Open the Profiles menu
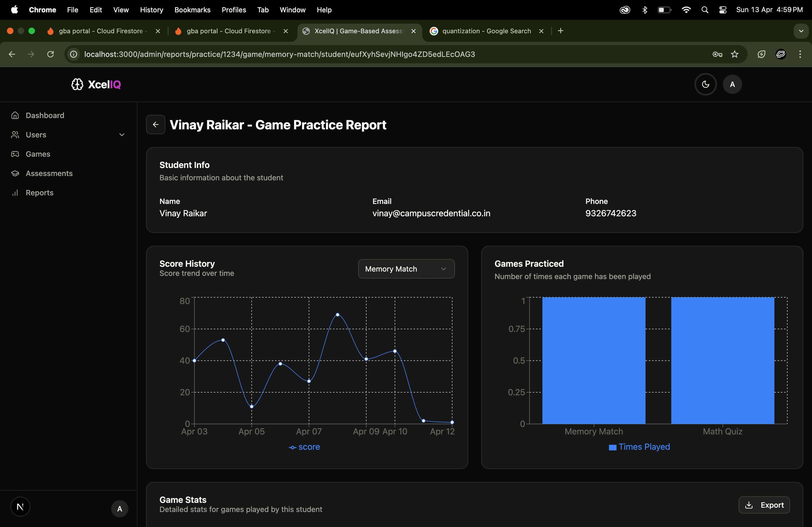Screen dimensions: 812x527 (234, 10)
